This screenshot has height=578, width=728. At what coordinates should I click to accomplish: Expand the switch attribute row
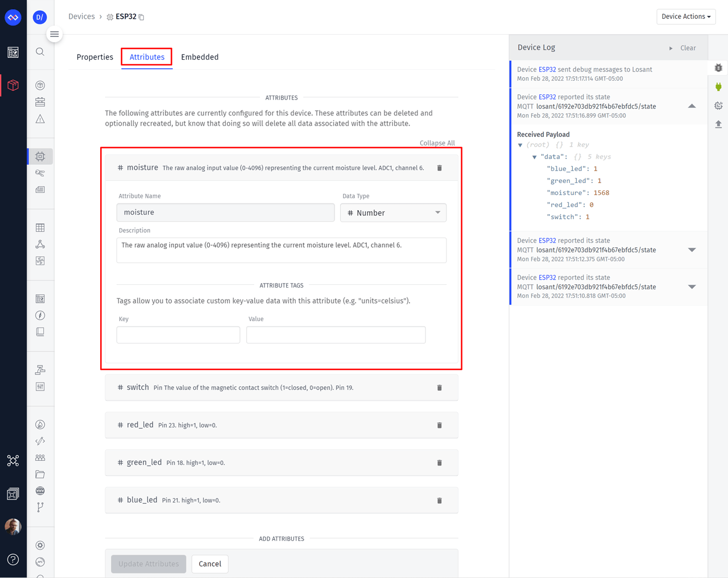pos(282,388)
